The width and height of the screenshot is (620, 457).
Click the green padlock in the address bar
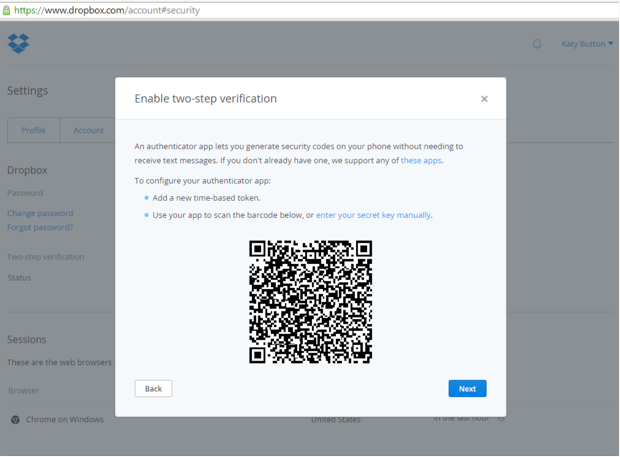[6, 10]
